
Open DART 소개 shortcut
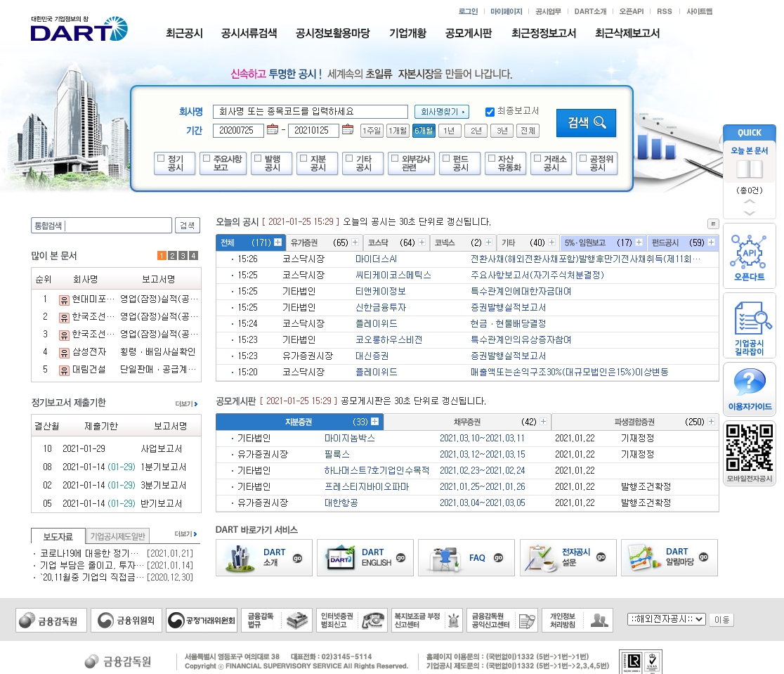[264, 557]
